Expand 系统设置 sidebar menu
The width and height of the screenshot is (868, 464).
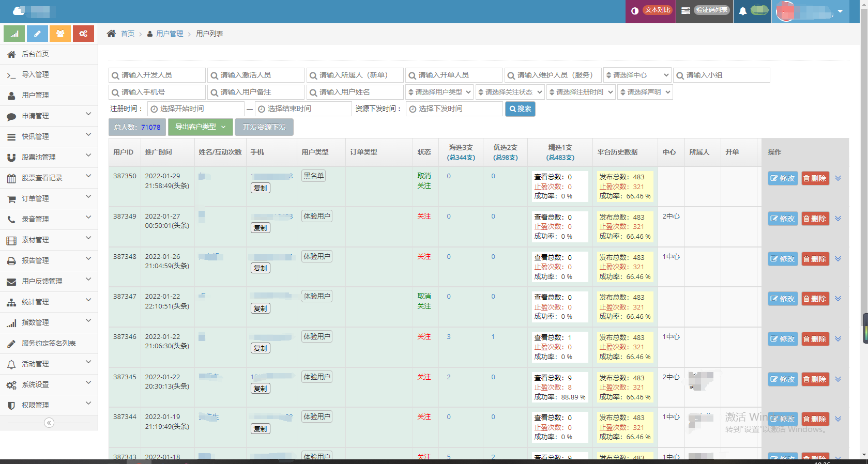49,384
